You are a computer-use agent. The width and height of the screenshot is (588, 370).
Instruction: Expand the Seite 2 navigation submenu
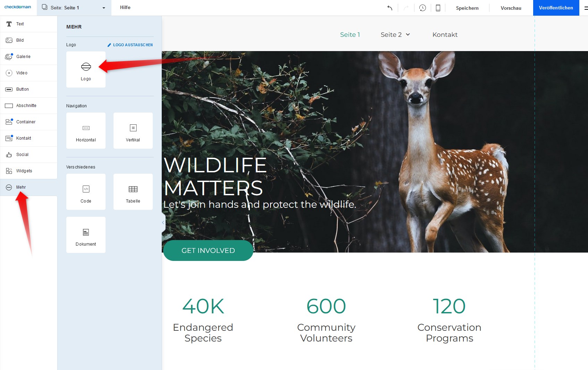(408, 34)
